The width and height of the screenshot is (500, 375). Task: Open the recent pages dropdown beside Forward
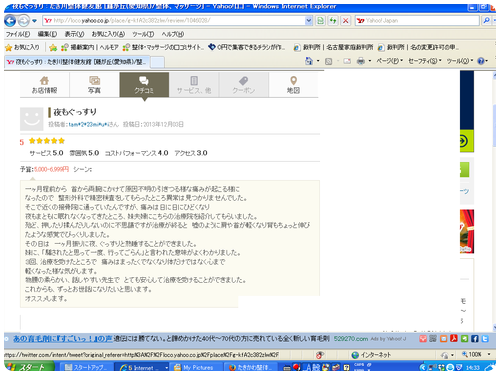34,21
